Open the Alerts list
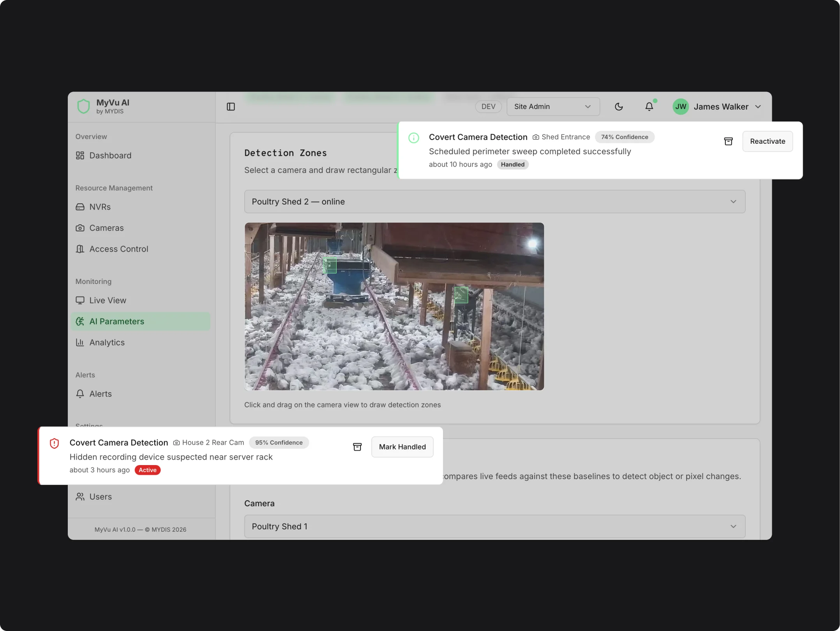This screenshot has height=631, width=840. coord(100,394)
